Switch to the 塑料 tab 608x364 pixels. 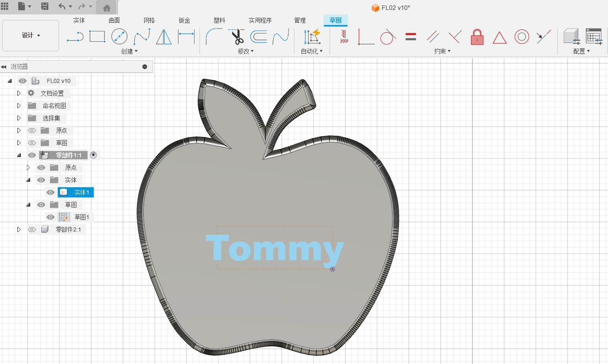coord(220,20)
